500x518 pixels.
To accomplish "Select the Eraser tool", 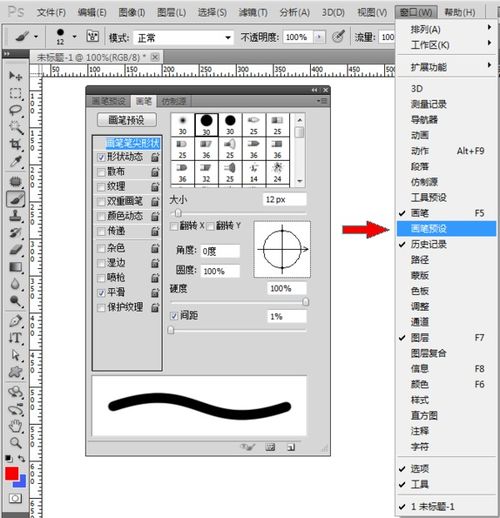I will (15, 250).
